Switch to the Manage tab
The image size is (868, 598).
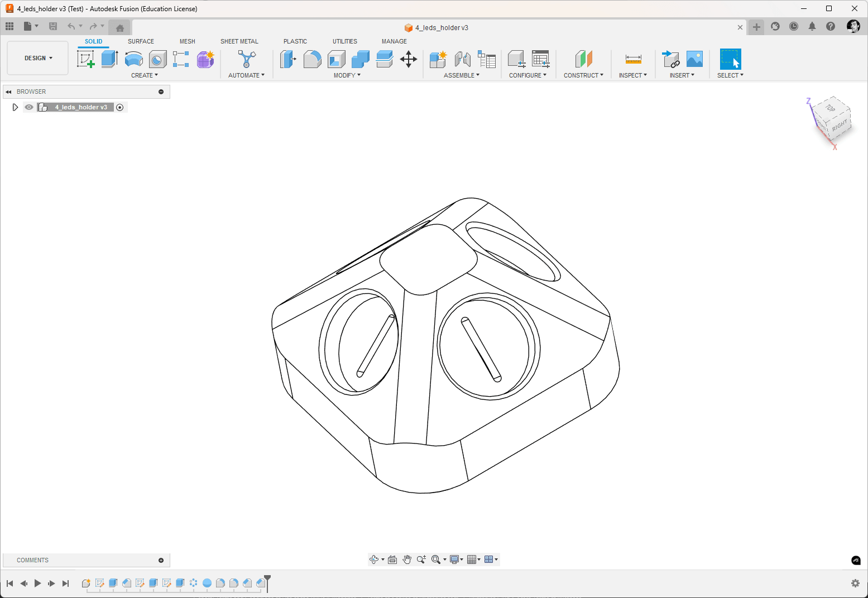394,41
